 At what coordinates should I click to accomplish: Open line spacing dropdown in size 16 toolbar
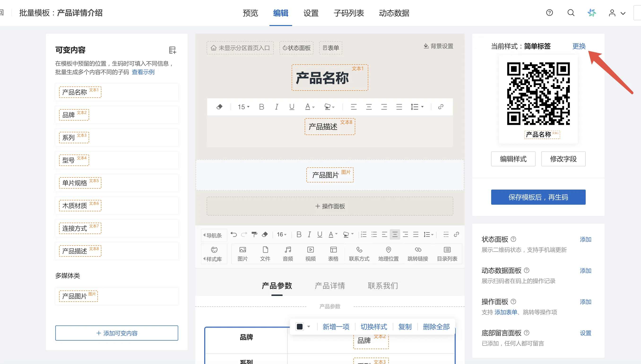[x=428, y=234]
